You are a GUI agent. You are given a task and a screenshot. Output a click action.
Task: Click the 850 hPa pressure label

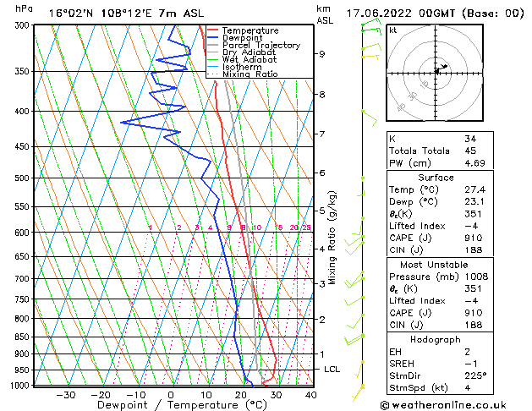tap(24, 337)
